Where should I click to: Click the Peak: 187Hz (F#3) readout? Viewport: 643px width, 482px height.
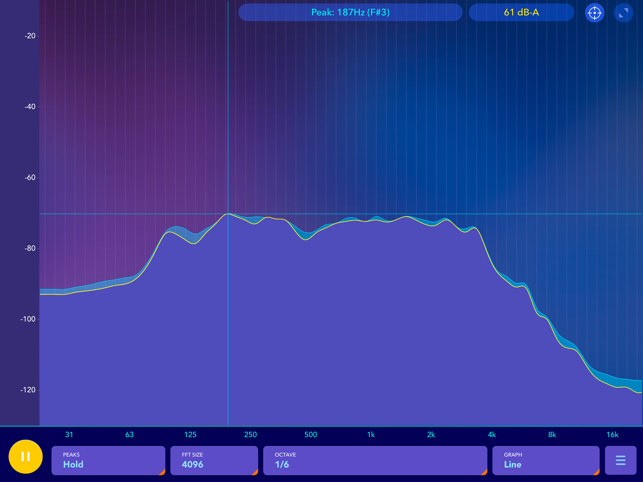click(350, 12)
